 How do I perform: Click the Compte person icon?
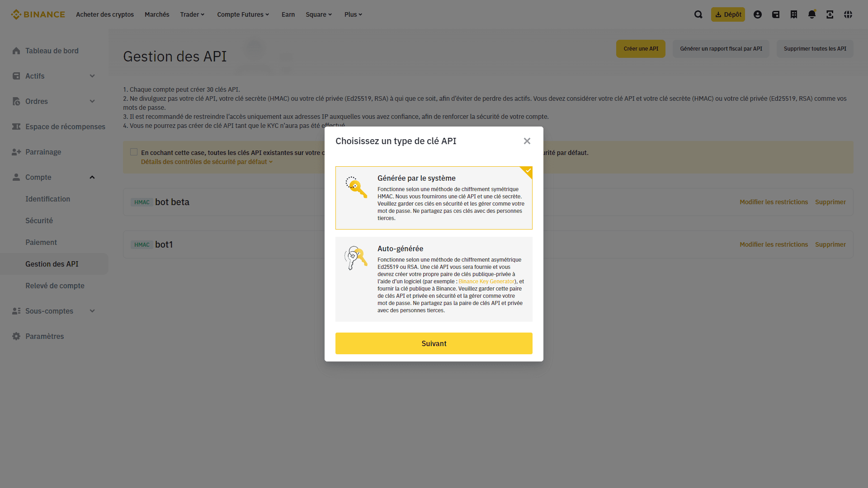(x=16, y=177)
